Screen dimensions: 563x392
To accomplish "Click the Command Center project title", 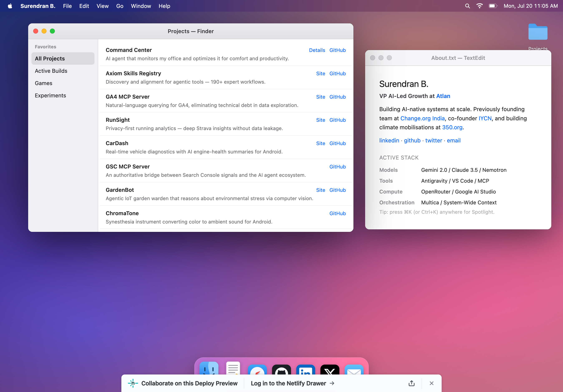I will pyautogui.click(x=128, y=50).
